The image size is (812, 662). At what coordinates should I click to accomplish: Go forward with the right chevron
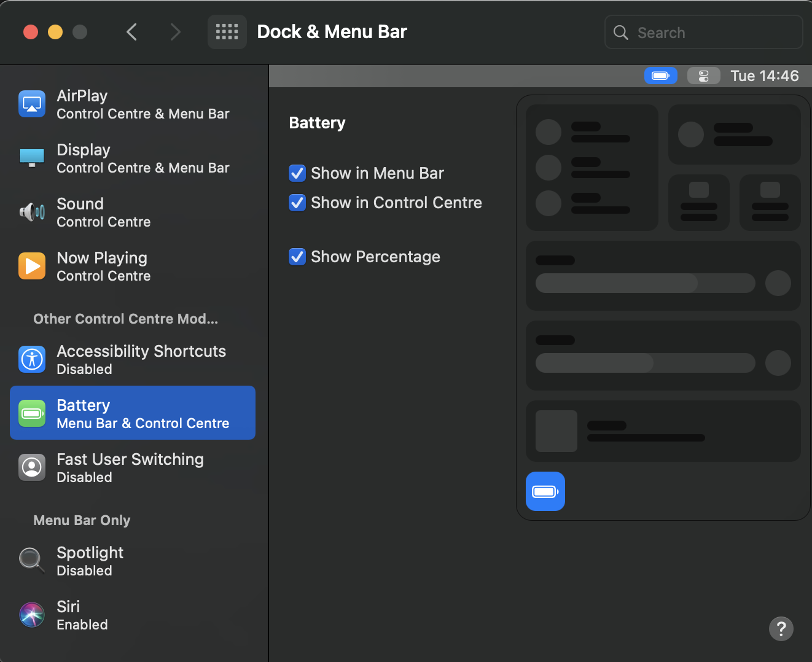[176, 32]
